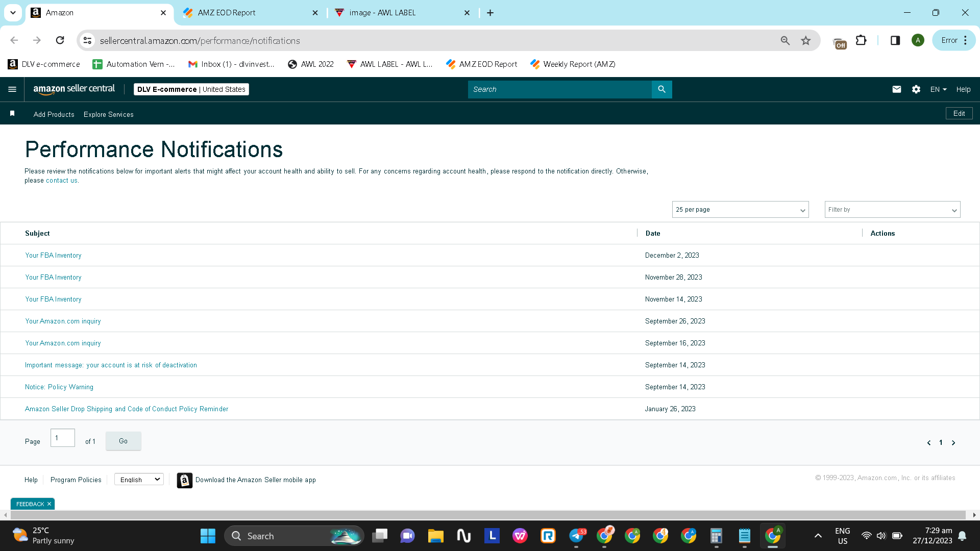Go back to previous page

coord(14,40)
